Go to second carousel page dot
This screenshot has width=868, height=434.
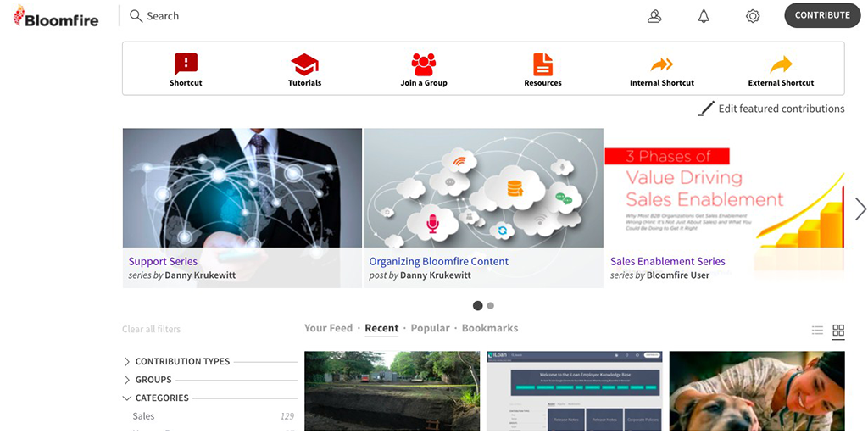pyautogui.click(x=491, y=306)
